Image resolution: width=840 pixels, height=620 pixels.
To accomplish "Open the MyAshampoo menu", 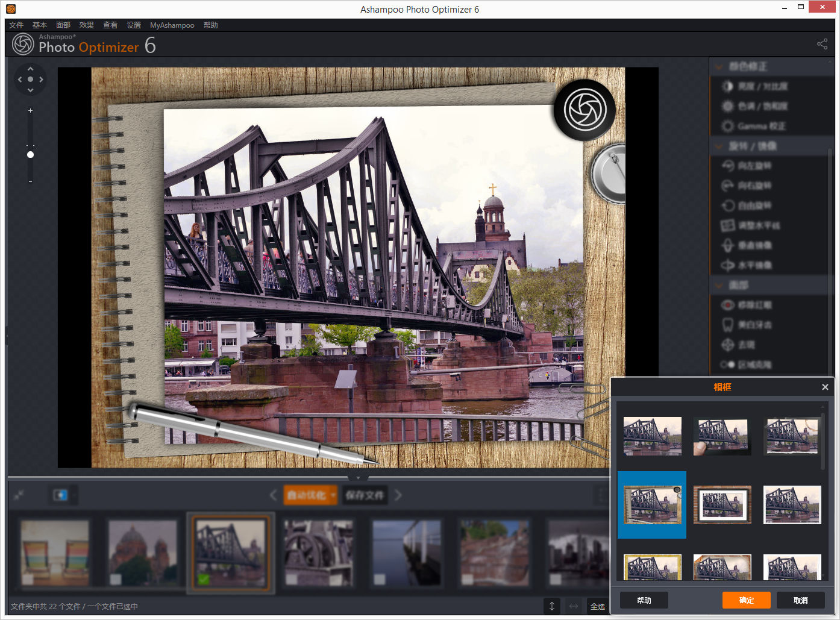I will (172, 25).
